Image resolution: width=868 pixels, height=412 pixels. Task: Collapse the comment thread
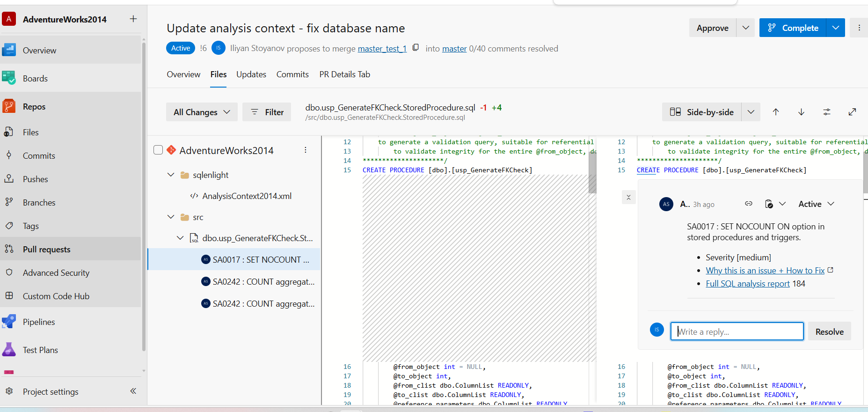tap(628, 197)
